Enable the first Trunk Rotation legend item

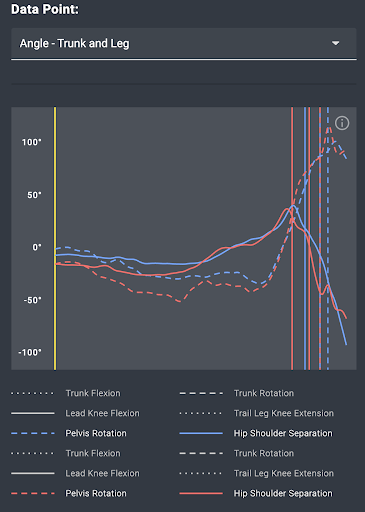[x=237, y=393]
